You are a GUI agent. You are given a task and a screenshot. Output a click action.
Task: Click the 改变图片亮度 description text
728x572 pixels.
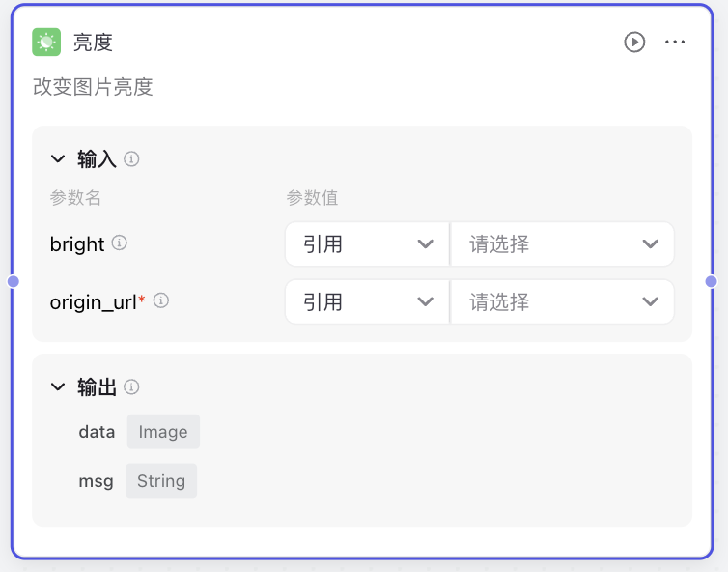(x=93, y=87)
